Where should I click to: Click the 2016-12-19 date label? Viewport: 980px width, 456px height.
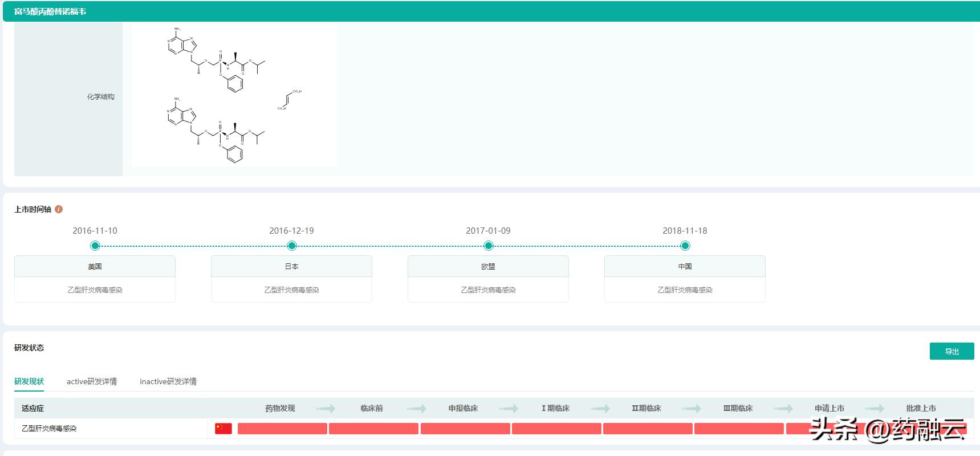click(x=292, y=231)
